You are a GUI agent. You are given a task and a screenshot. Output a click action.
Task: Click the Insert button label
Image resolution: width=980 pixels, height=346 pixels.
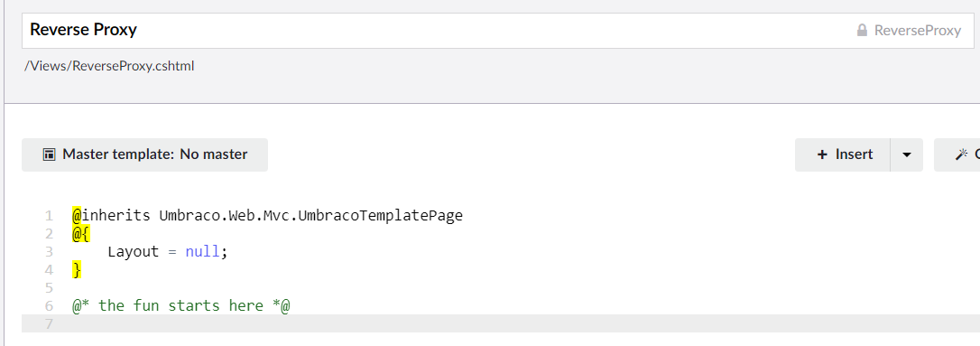point(854,154)
